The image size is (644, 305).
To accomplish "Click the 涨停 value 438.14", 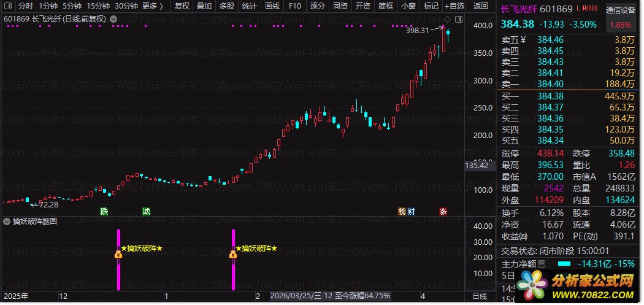I will pos(550,154).
